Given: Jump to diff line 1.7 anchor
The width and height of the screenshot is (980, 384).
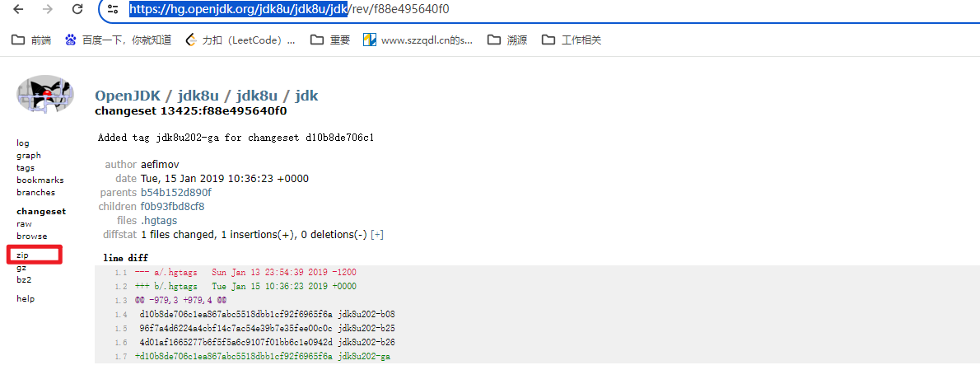Looking at the screenshot, I should [120, 357].
